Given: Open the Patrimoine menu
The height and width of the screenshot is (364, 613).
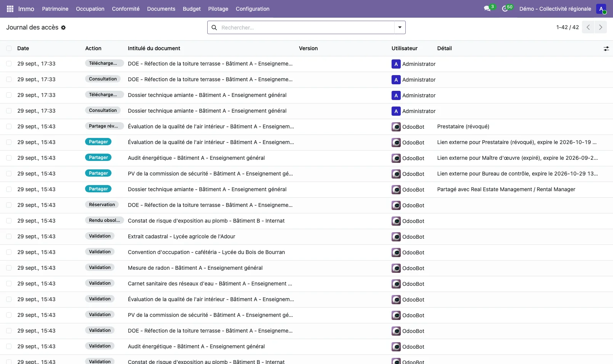Looking at the screenshot, I should (x=55, y=9).
